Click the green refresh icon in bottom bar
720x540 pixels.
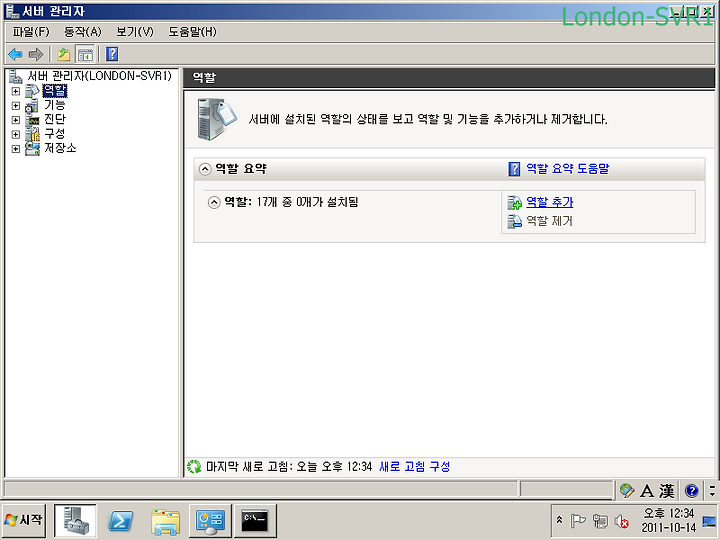[194, 467]
